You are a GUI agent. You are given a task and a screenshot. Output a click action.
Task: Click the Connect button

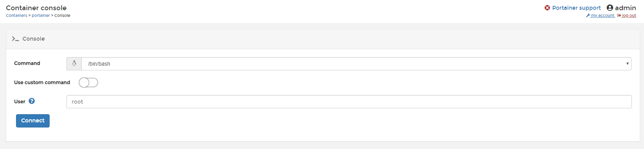[x=33, y=121]
